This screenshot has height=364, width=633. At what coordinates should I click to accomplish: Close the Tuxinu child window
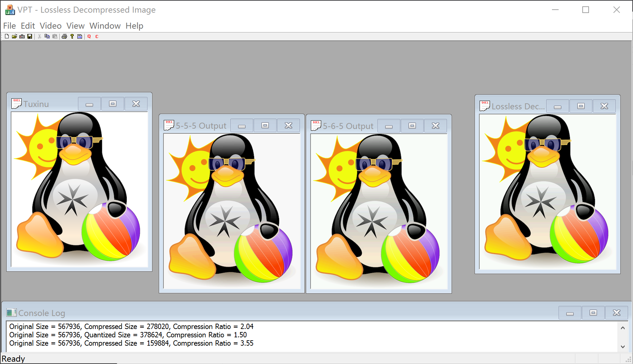tap(136, 104)
